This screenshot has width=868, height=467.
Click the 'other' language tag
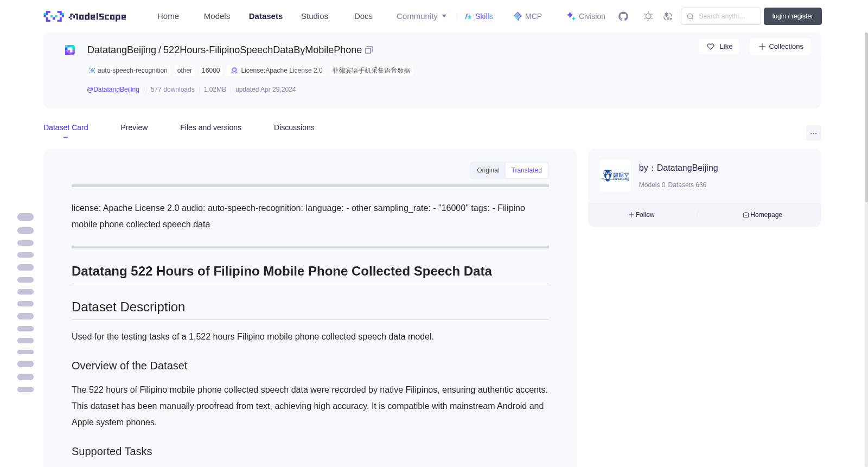click(x=184, y=71)
